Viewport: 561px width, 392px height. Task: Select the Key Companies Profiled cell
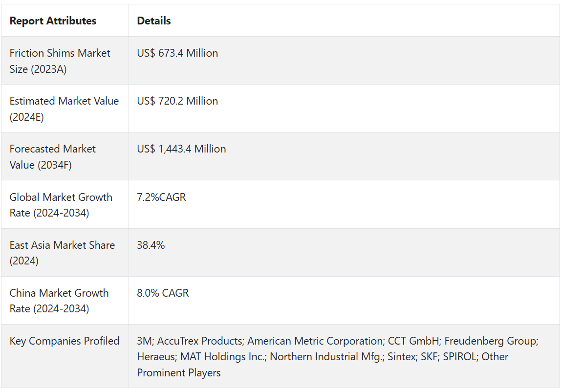click(65, 341)
